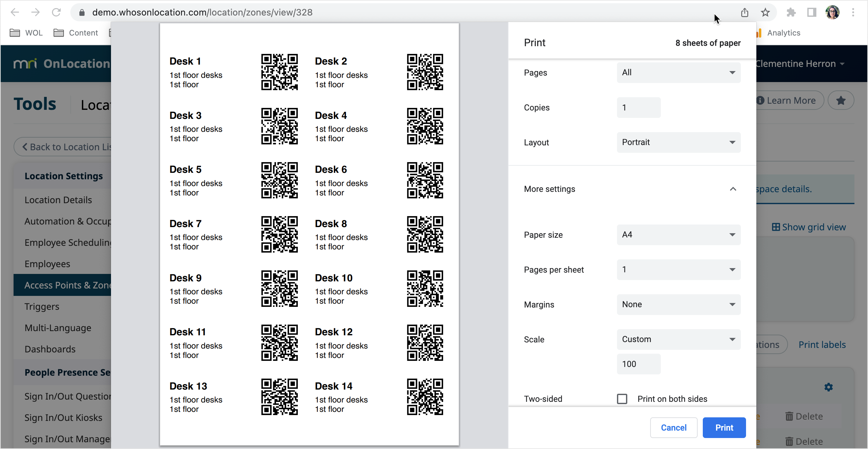The width and height of the screenshot is (868, 449).
Task: Click the Cancel button in print dialog
Action: coord(673,428)
